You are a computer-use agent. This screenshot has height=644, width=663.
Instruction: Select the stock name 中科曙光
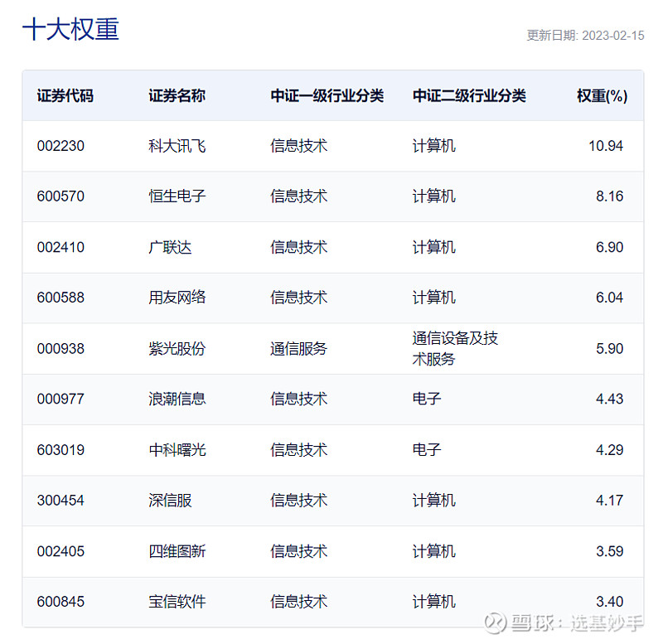177,450
